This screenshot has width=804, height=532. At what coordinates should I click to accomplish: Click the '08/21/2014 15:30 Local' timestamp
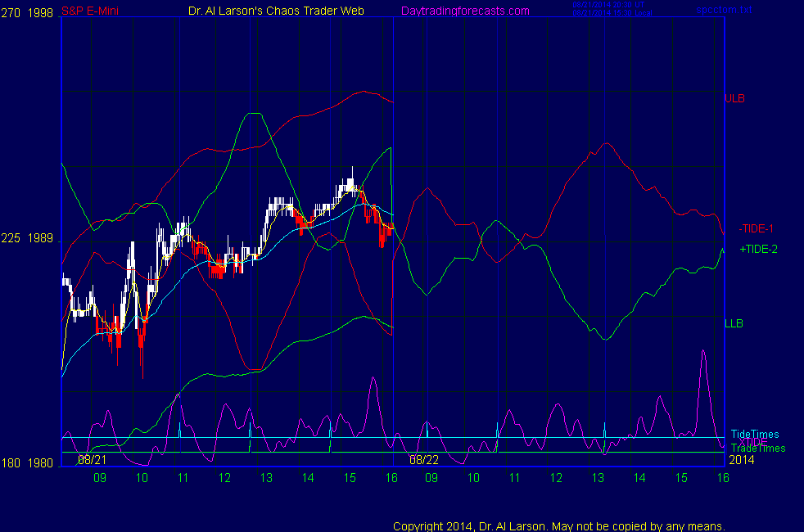point(612,13)
